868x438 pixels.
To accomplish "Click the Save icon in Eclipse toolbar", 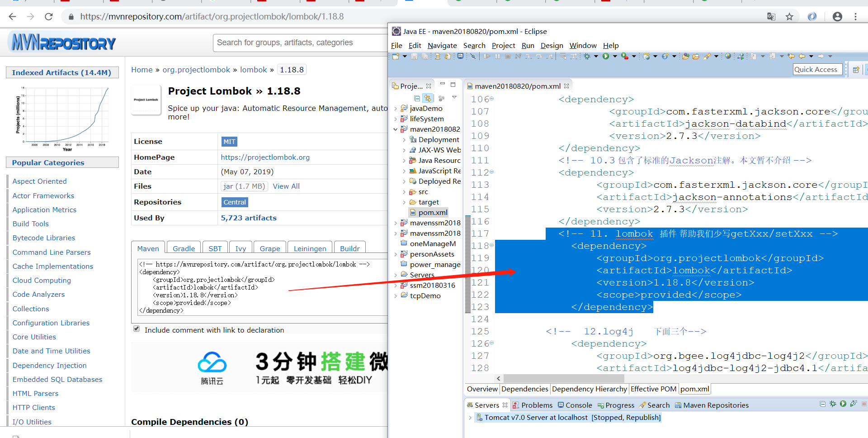I will click(414, 56).
